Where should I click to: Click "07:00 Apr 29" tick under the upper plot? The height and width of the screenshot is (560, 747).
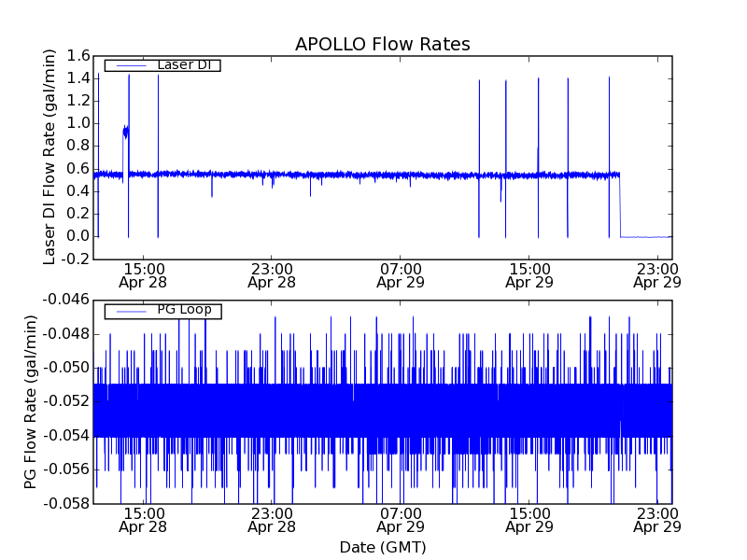pyautogui.click(x=401, y=274)
